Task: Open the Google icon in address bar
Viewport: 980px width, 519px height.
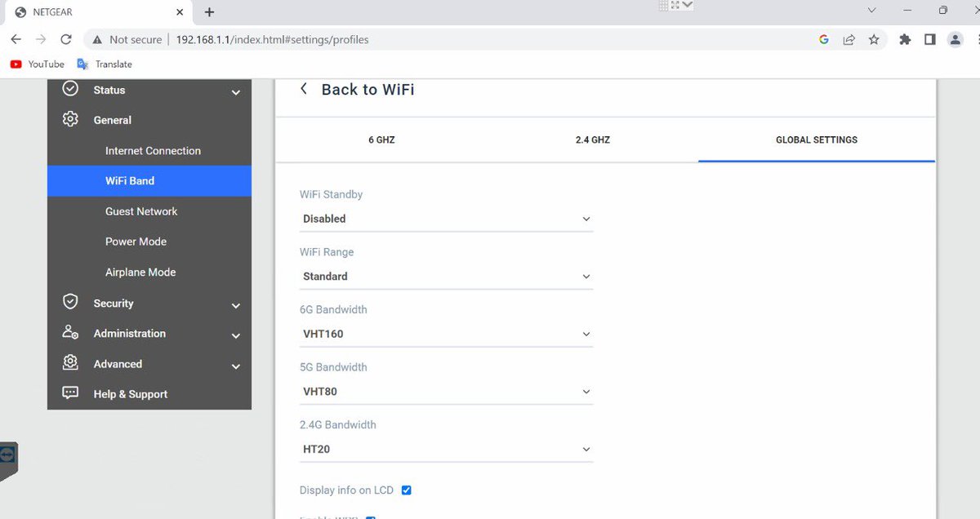Action: [824, 39]
